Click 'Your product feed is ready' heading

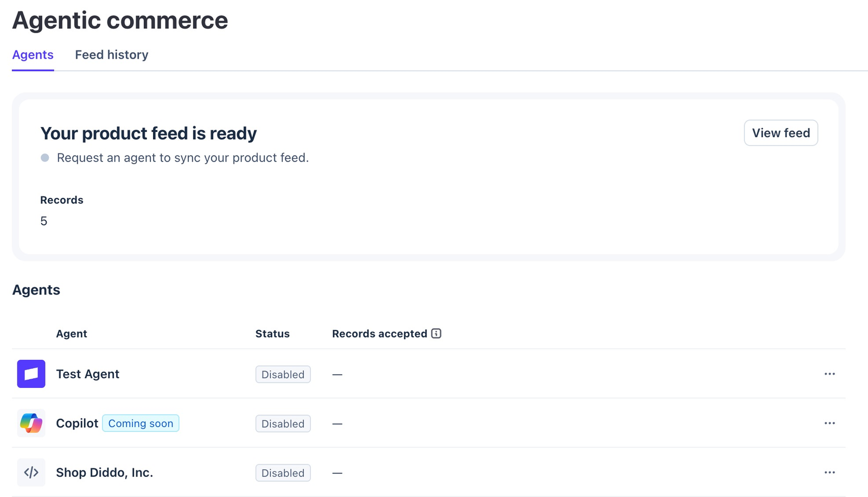[149, 133]
